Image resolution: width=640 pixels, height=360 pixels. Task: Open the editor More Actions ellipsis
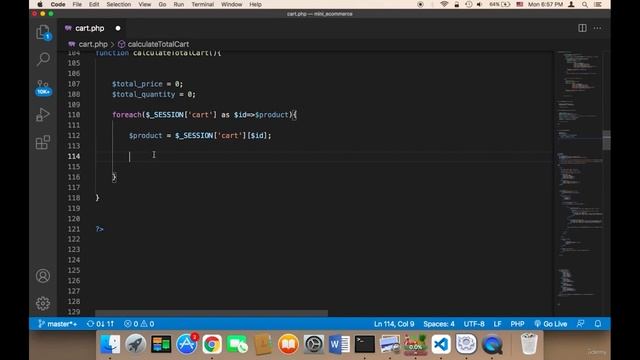pos(598,28)
